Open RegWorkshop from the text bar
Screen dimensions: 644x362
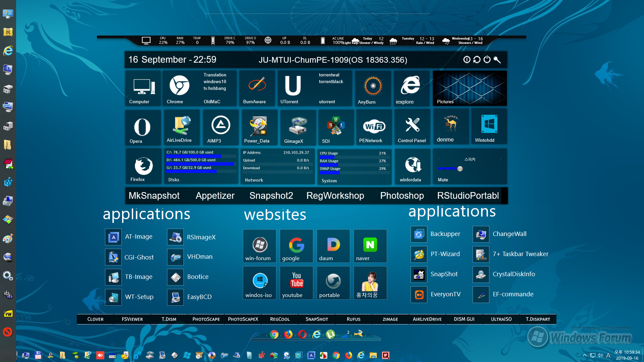tap(335, 196)
